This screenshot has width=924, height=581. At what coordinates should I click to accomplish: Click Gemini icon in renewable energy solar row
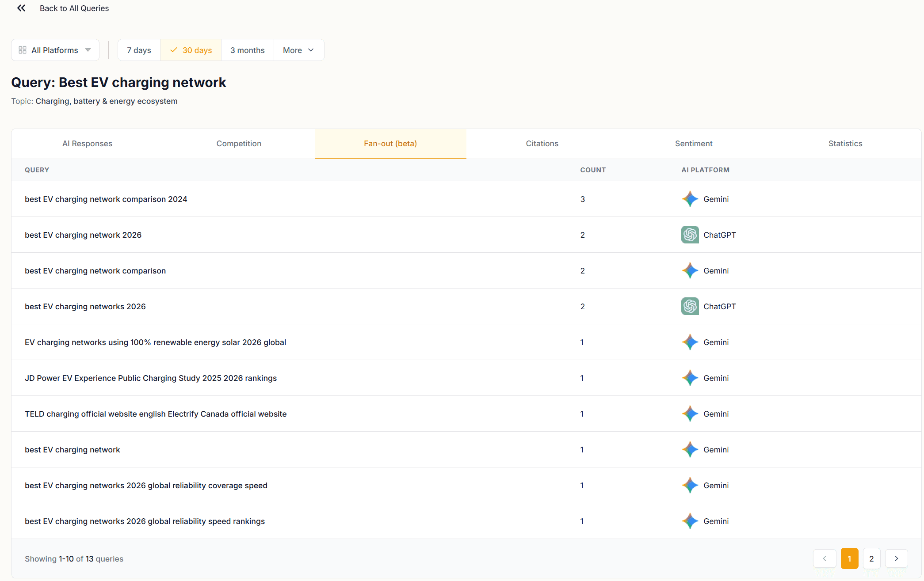(690, 342)
